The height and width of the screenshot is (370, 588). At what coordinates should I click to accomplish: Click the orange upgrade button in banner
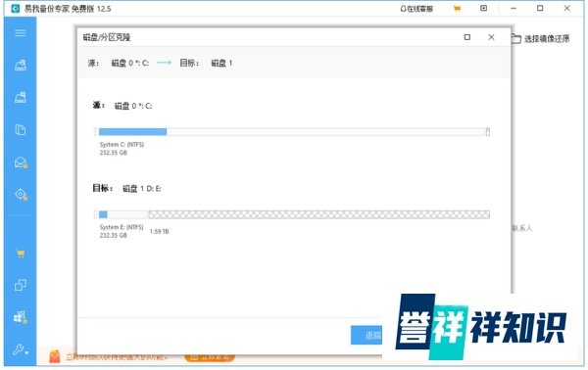tap(210, 357)
